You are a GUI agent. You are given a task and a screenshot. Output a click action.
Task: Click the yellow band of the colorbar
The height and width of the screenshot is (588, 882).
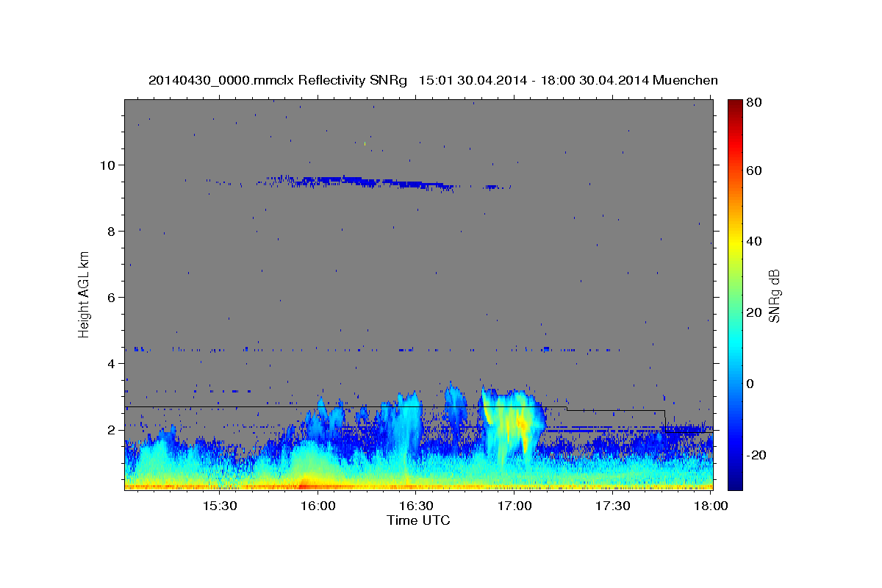click(x=735, y=243)
